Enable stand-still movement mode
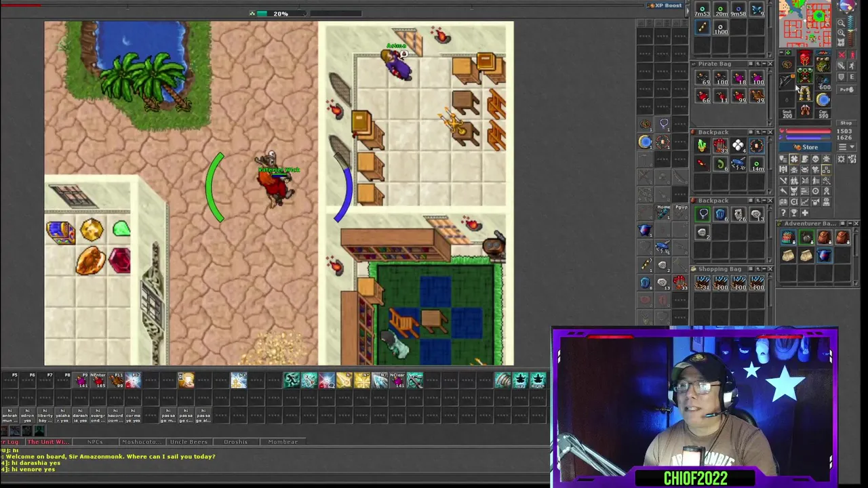Image resolution: width=868 pixels, height=488 pixels. pyautogui.click(x=852, y=55)
